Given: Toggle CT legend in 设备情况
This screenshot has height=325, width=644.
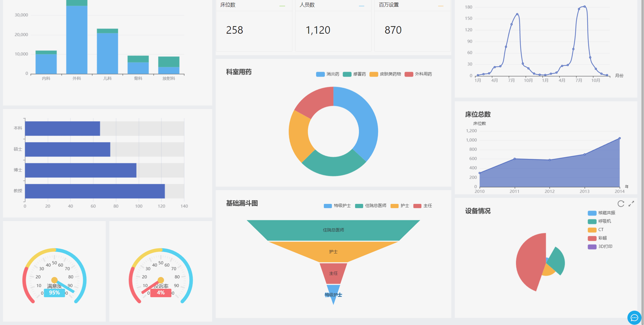Looking at the screenshot, I should point(595,230).
